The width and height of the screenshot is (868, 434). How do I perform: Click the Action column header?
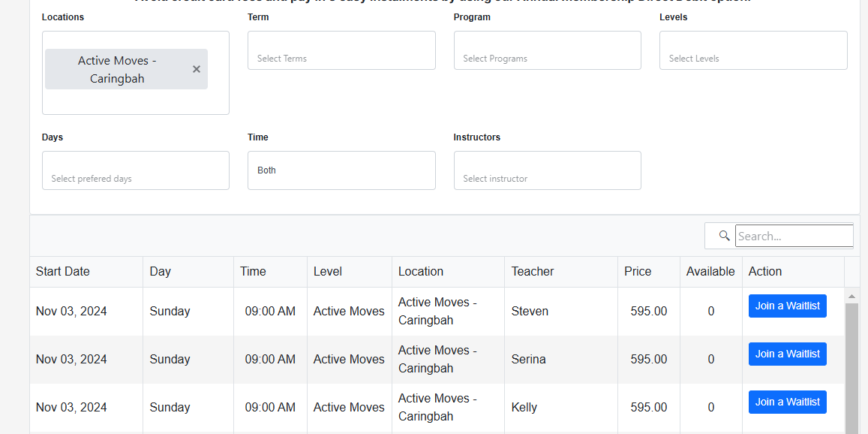tap(793, 272)
